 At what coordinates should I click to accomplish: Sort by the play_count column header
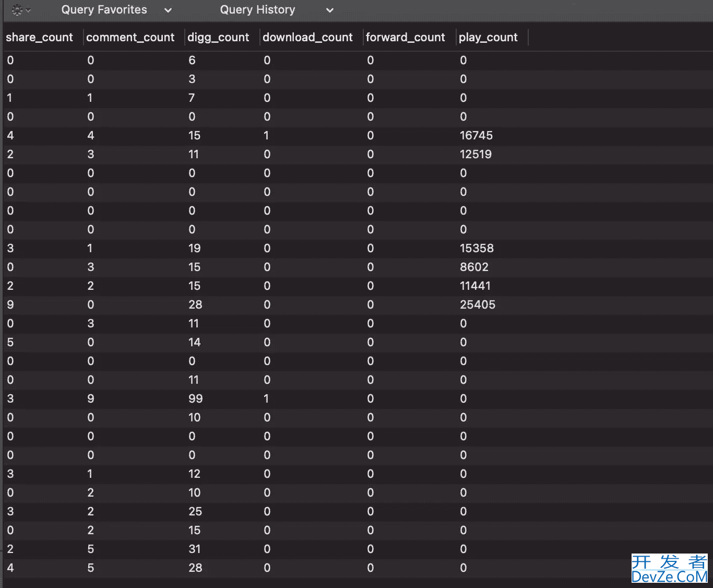click(488, 38)
